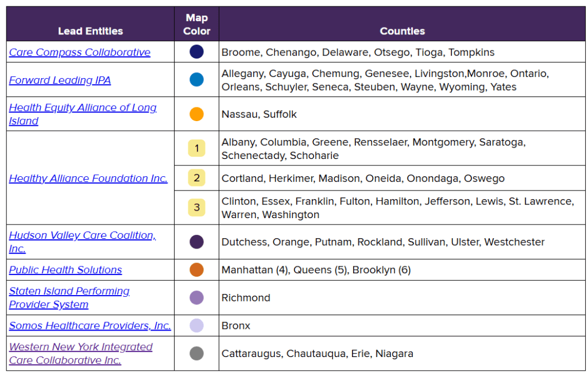
Task: Open the Forward Leading IPA link
Action: (60, 80)
